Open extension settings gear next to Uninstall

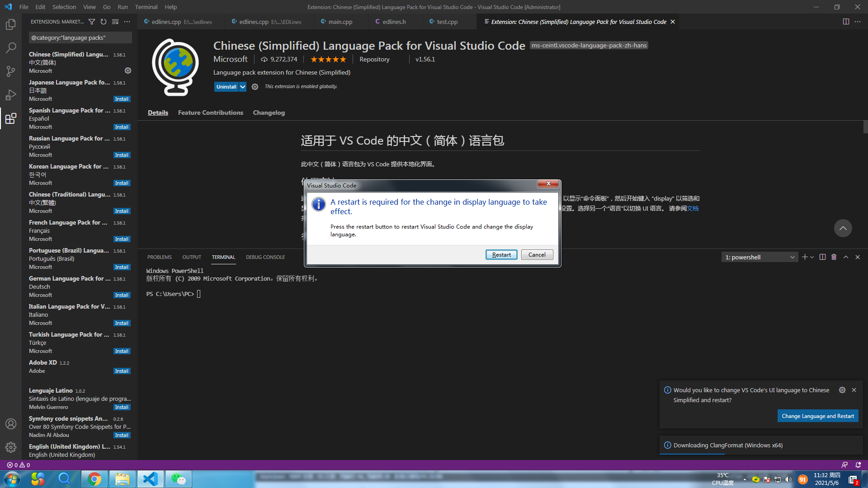point(255,87)
